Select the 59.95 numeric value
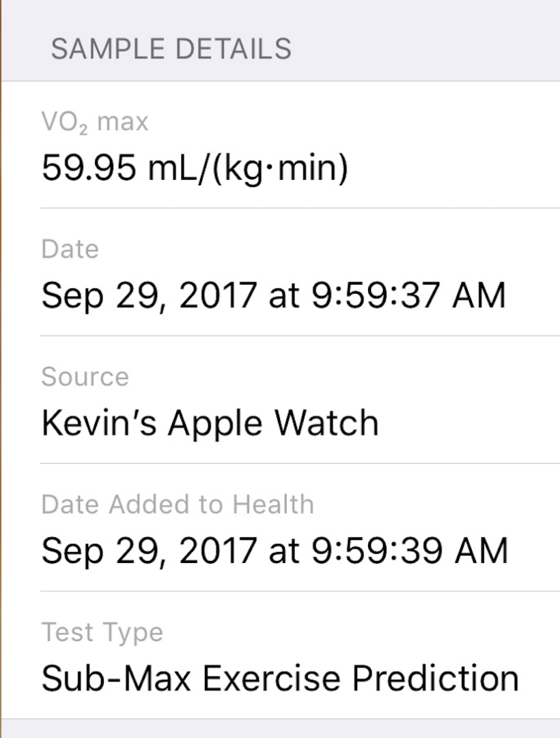Viewport: 560px width, 738px height. (89, 168)
